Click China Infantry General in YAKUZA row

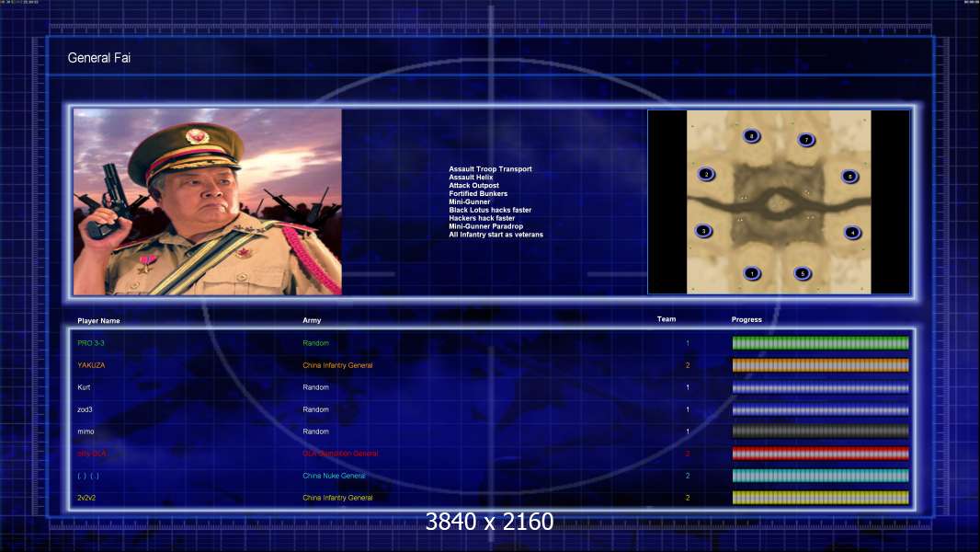point(337,365)
